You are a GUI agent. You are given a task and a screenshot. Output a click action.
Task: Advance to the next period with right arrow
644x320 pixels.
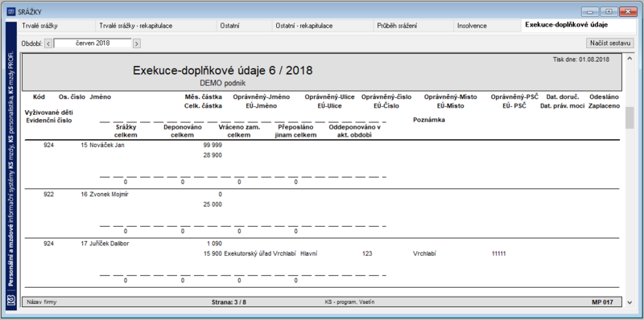tap(137, 43)
